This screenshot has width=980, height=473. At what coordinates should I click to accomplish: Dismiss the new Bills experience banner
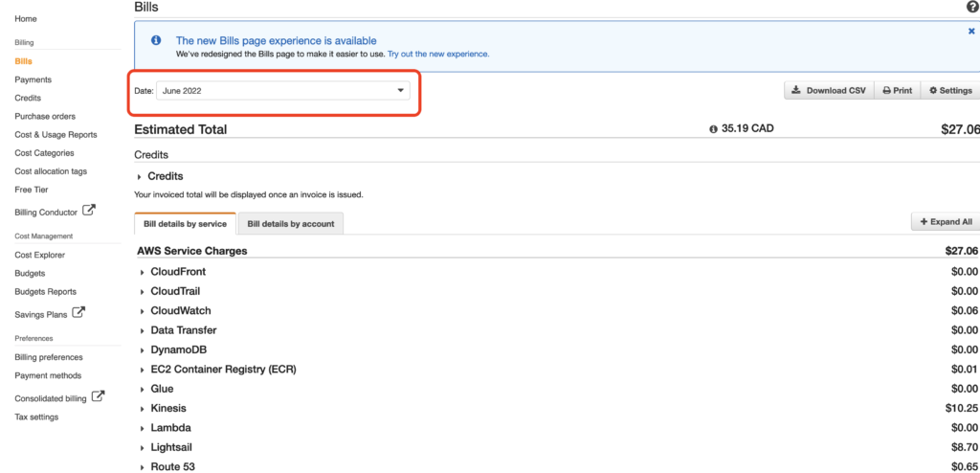click(x=971, y=32)
